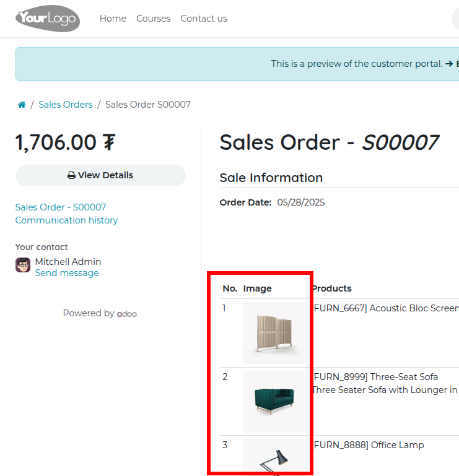The image size is (459, 476).
Task: Click the Image column header
Action: click(257, 288)
